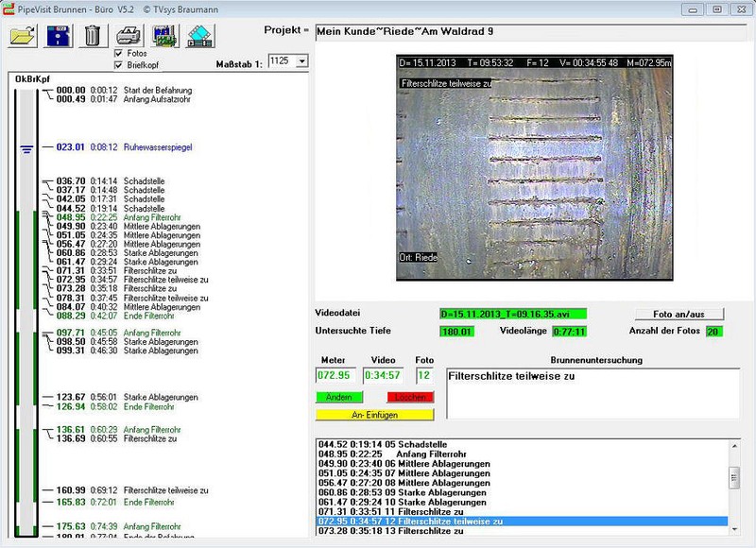Click into the Meter value field
The width and height of the screenshot is (756, 548).
337,376
